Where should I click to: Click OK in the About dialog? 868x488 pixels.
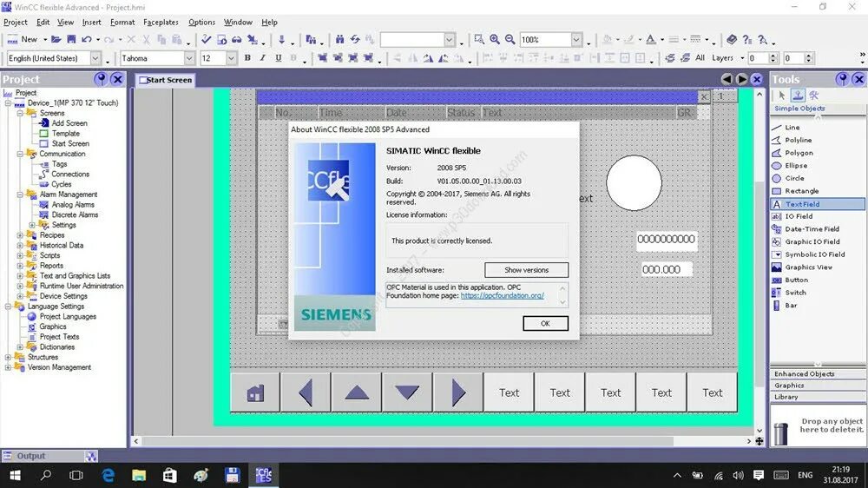tap(545, 324)
